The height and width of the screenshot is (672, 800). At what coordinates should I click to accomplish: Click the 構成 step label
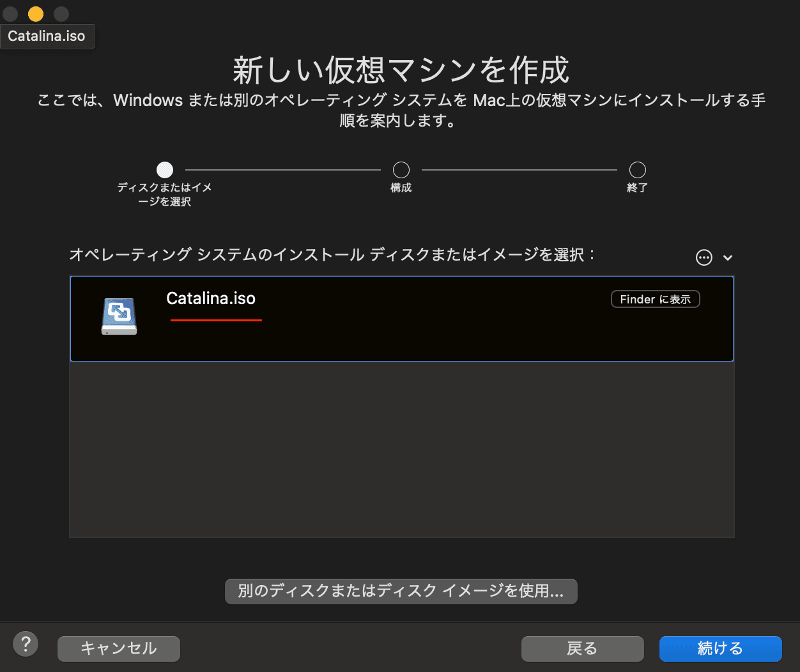[401, 187]
